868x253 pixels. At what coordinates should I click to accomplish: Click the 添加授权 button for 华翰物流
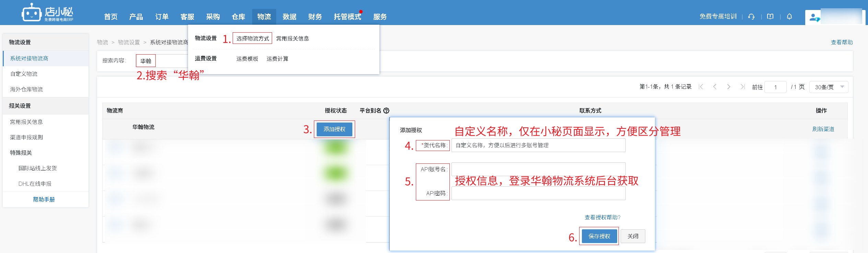334,129
